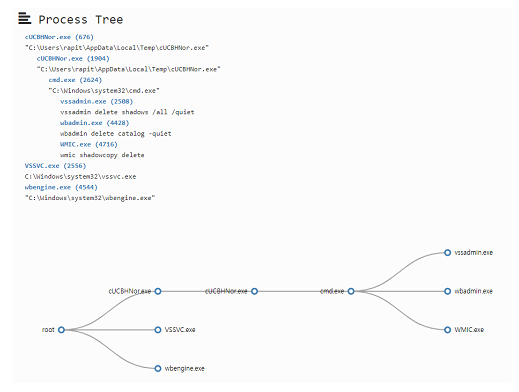Open the wbadmin.exe (4428) process link
The height and width of the screenshot is (392, 519).
[x=94, y=123]
